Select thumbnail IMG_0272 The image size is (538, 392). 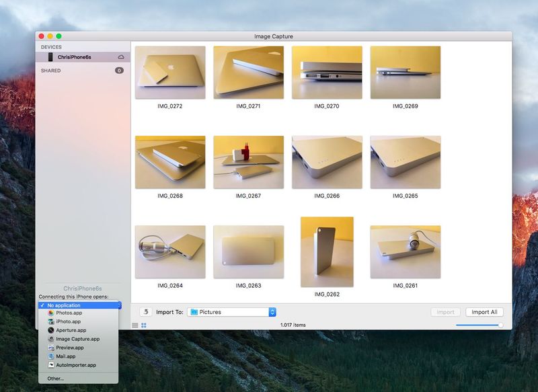click(x=170, y=73)
